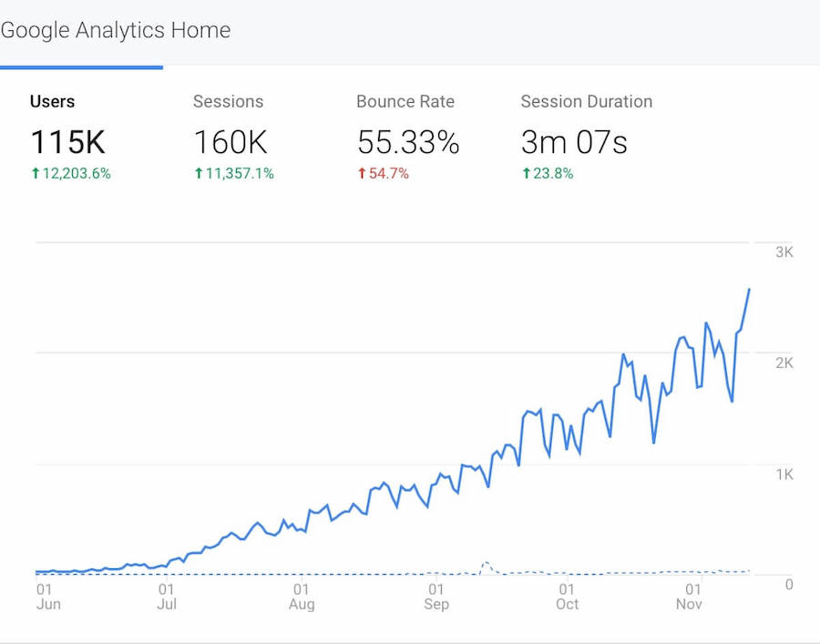Open the Bounce Rate metric tab
820x644 pixels.
[405, 102]
